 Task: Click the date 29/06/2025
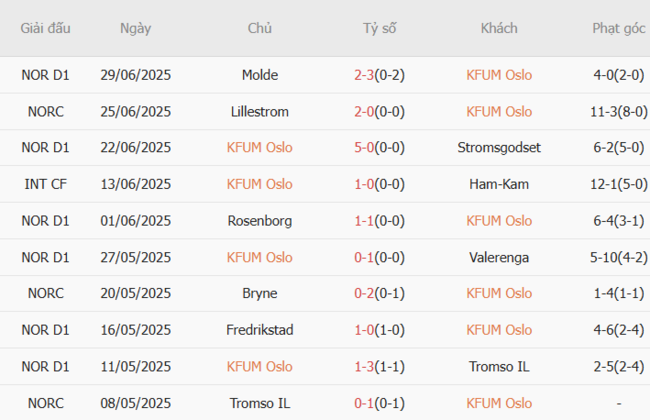(x=135, y=75)
